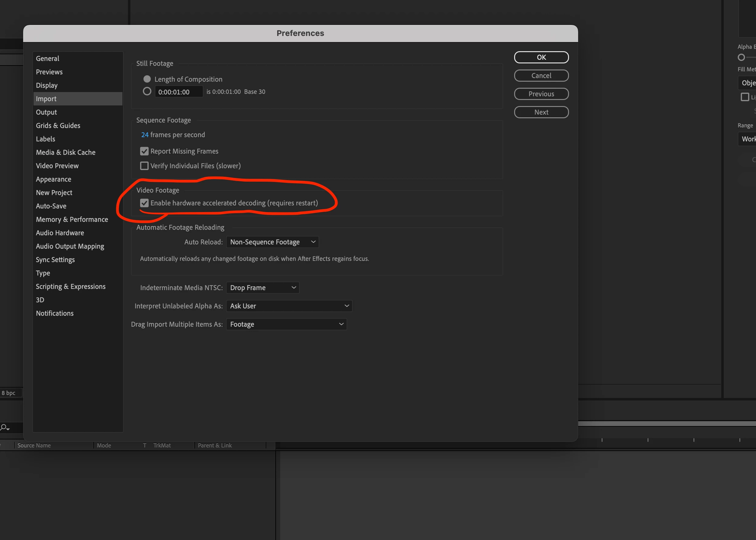
Task: Click the search magnifier icon in timeline
Action: [x=4, y=427]
